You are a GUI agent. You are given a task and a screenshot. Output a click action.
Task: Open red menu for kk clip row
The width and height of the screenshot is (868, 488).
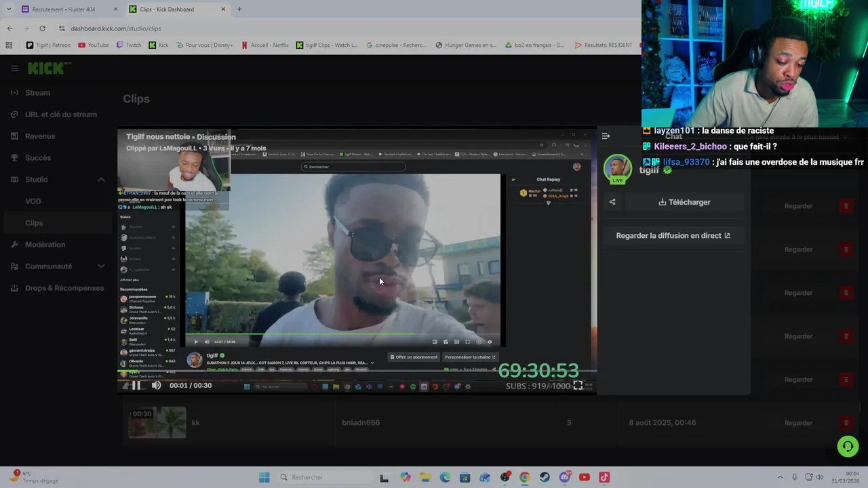846,423
